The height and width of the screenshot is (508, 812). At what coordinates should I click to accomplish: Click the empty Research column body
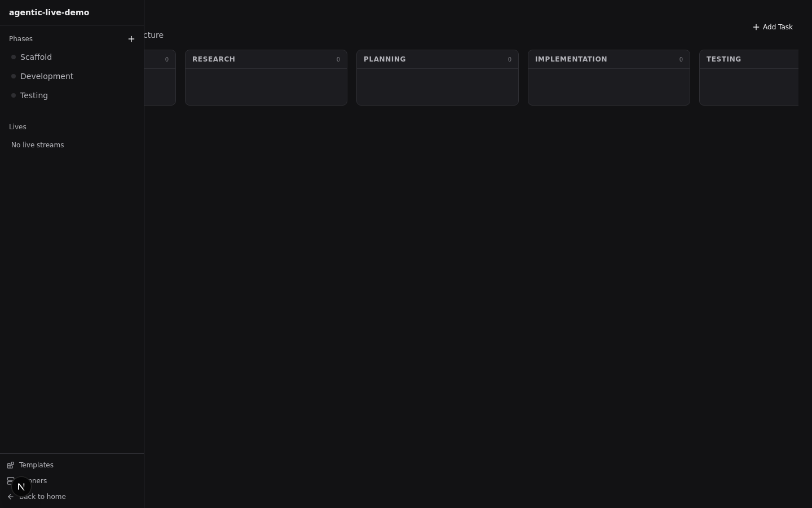(266, 87)
